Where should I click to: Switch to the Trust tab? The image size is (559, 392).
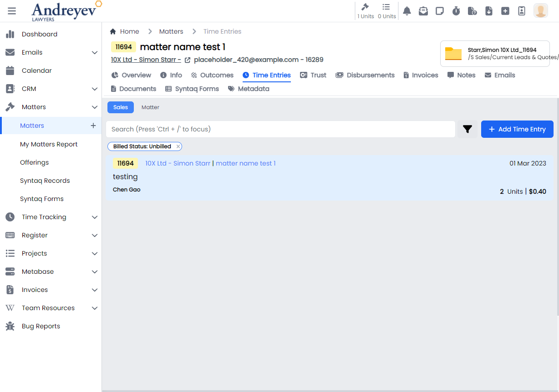pos(313,75)
